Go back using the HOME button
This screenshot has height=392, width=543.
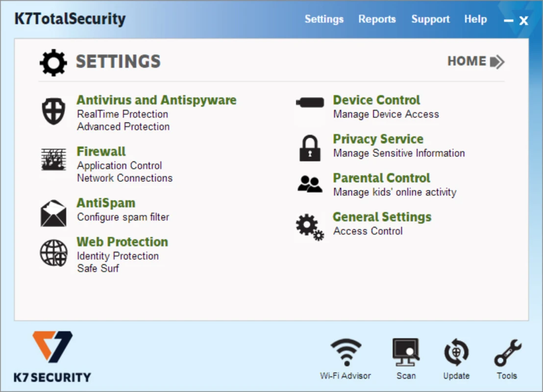(x=475, y=62)
